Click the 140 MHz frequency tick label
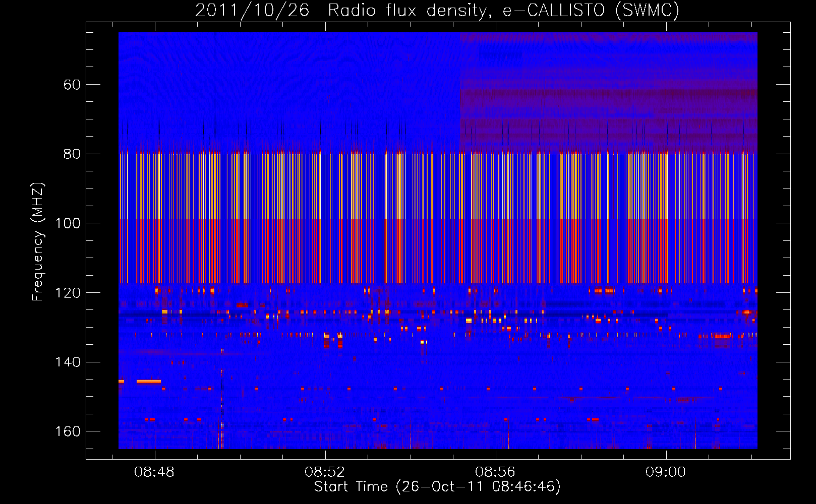 (68, 362)
